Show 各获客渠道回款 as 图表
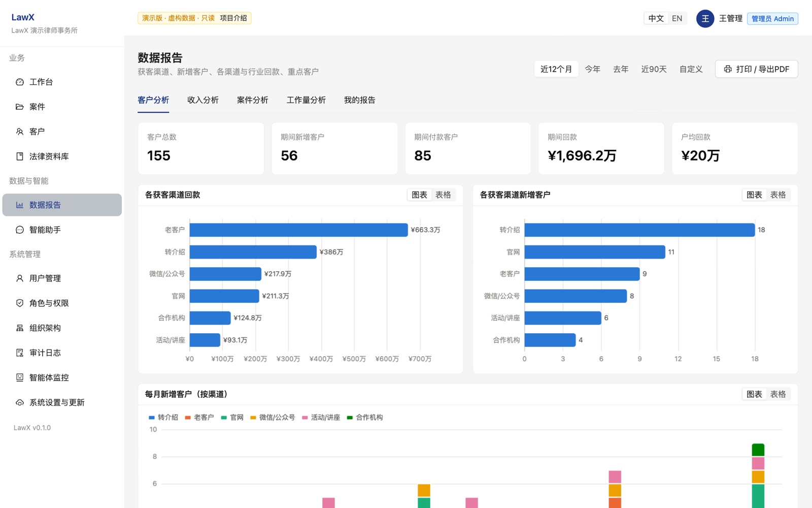This screenshot has width=812, height=508. pos(420,195)
